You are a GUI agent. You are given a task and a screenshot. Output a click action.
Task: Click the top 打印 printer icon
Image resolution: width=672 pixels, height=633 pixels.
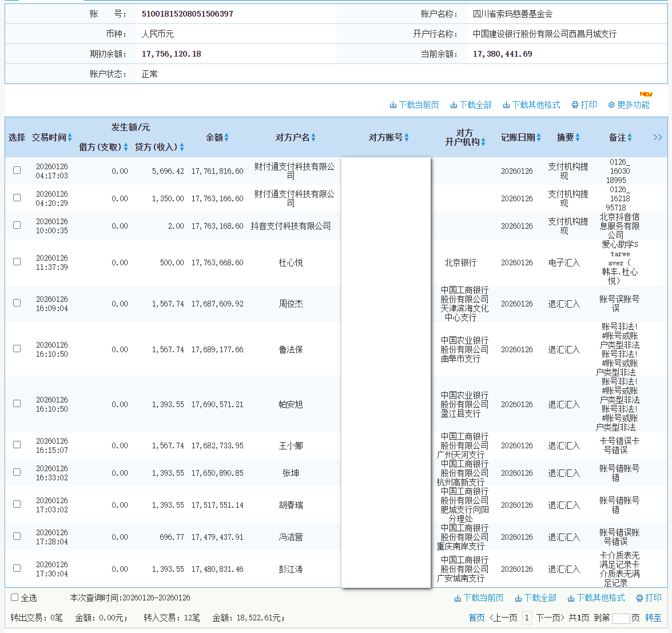click(575, 105)
